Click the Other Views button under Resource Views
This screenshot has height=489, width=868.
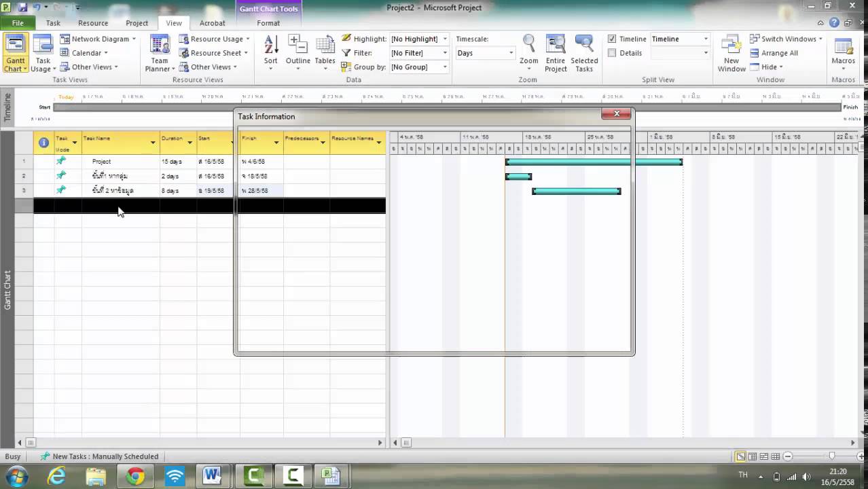tap(208, 67)
